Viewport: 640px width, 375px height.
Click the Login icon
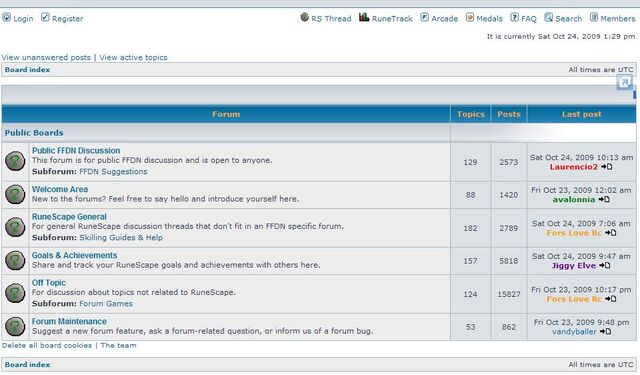(x=7, y=18)
